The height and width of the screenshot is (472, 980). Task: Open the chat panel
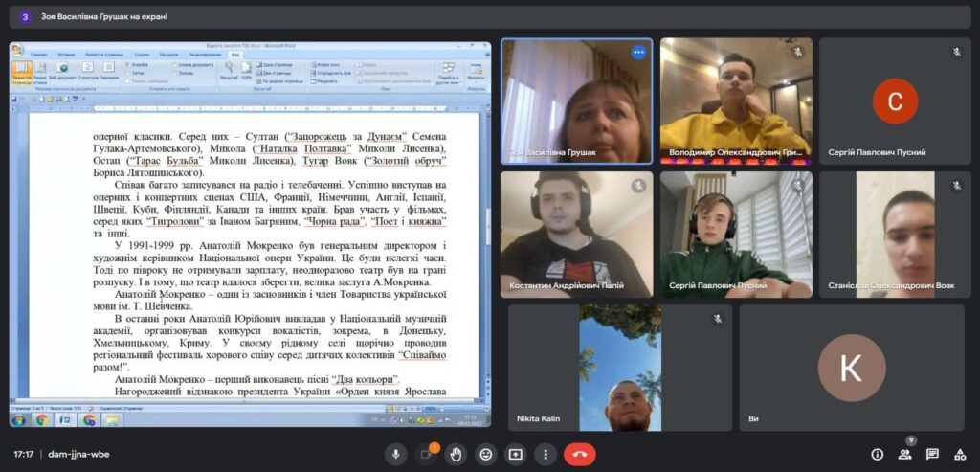click(932, 454)
